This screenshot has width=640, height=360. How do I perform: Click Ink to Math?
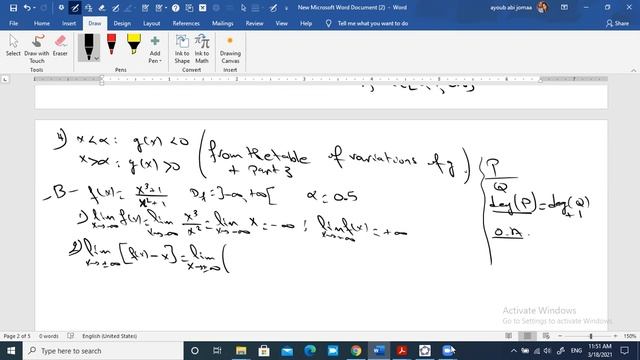point(202,49)
